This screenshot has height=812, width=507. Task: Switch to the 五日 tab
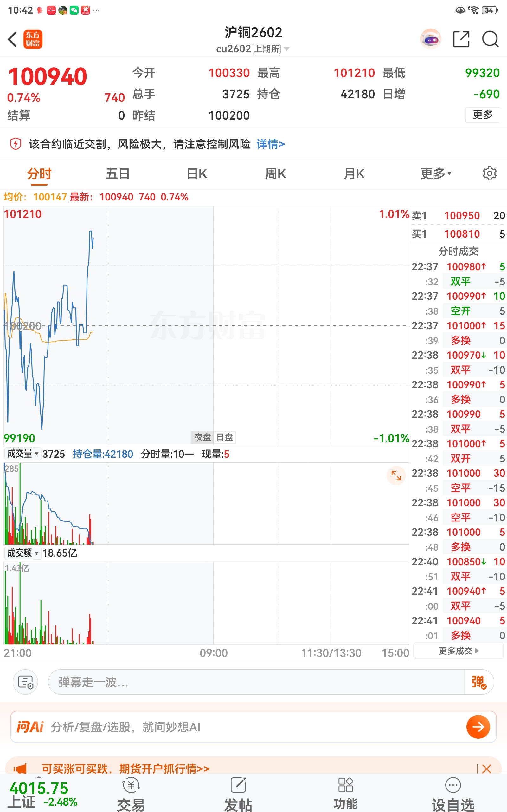click(118, 174)
